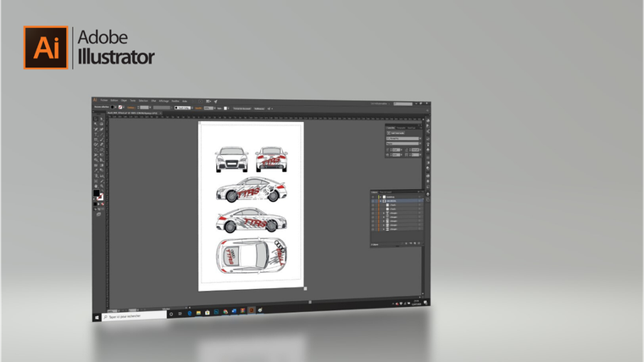Click the Fill color swatch in control bar

click(x=112, y=108)
